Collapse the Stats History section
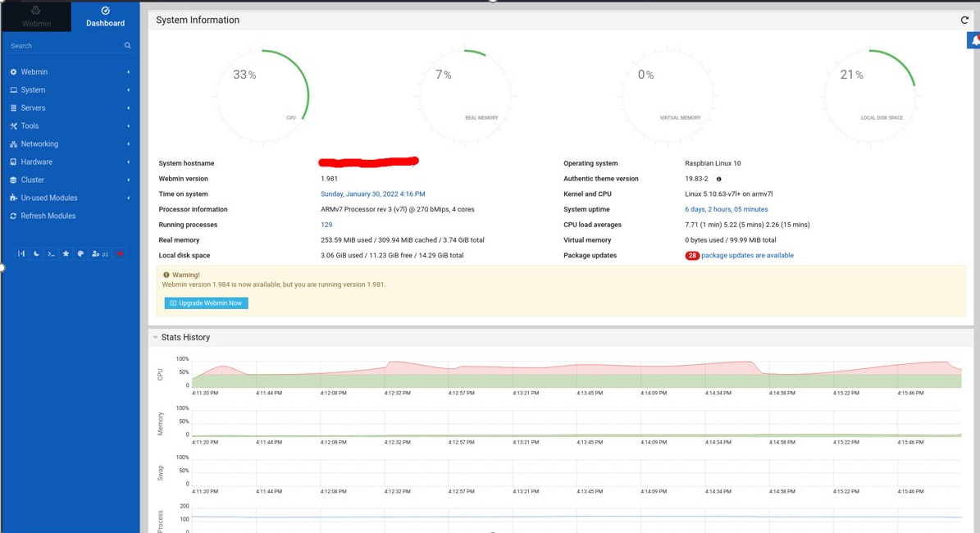The width and height of the screenshot is (980, 533). pyautogui.click(x=154, y=336)
